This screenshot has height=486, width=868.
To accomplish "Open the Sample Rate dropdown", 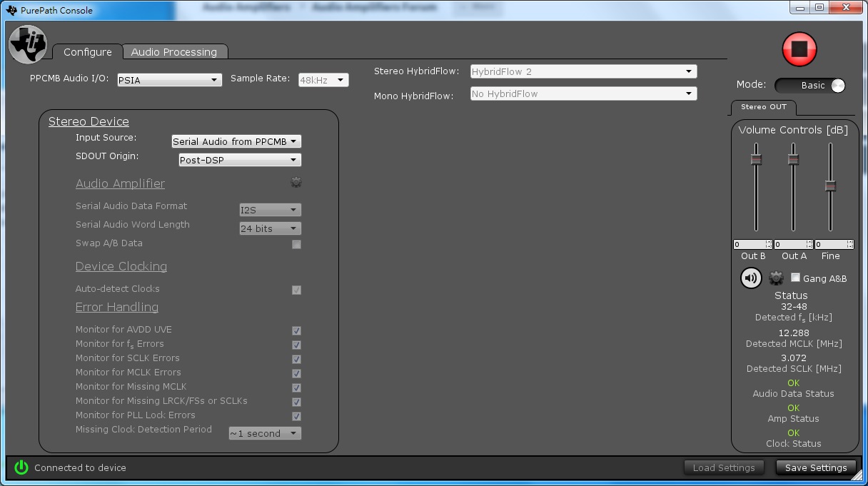I will pyautogui.click(x=323, y=80).
